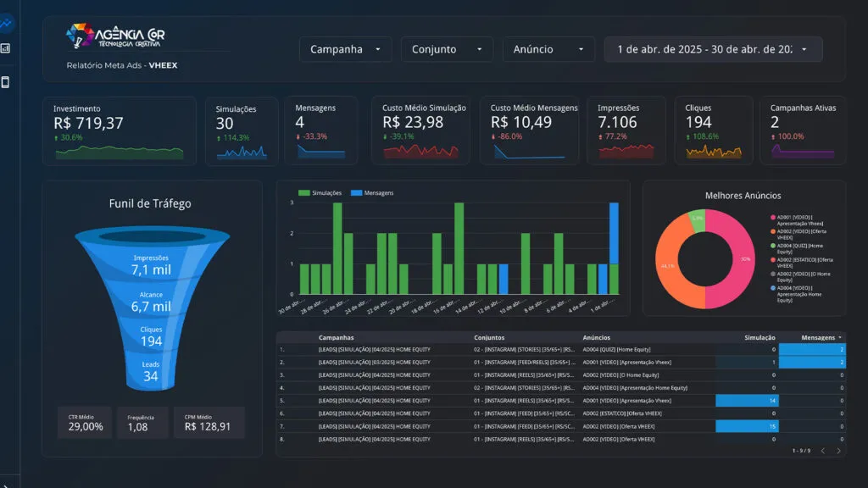Click legend entry AD002 [ESTATICO] Oferta VHEEX
Image resolution: width=868 pixels, height=488 pixels.
click(x=801, y=263)
